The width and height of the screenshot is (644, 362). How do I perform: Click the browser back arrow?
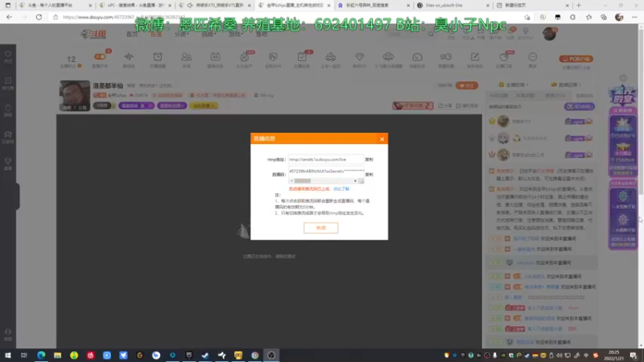coord(9,17)
